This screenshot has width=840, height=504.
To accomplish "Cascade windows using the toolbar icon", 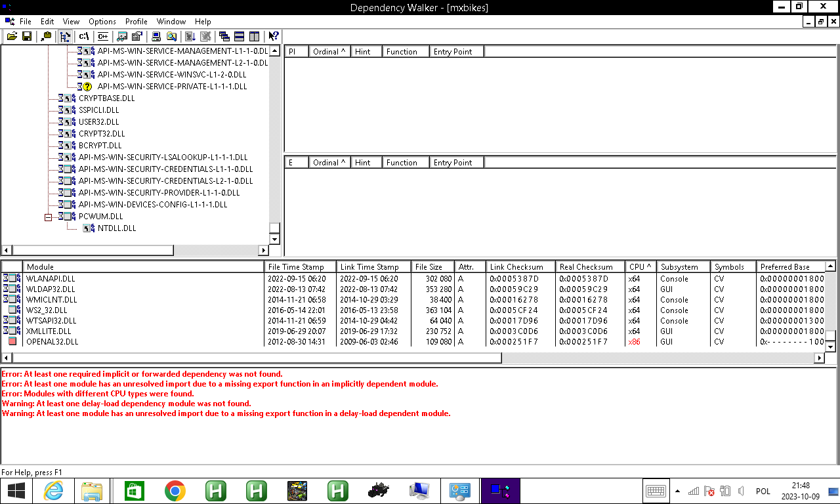I will (224, 37).
